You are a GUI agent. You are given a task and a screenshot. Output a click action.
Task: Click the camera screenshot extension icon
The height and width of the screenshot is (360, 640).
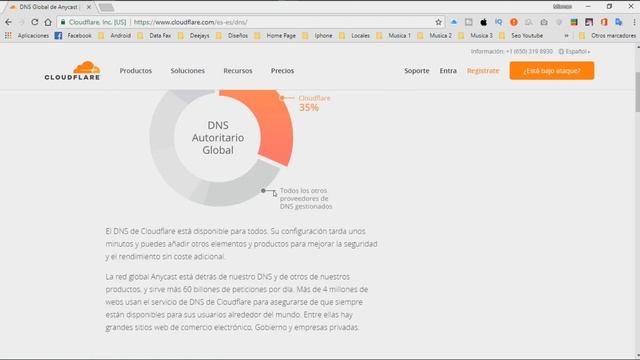pyautogui.click(x=544, y=22)
